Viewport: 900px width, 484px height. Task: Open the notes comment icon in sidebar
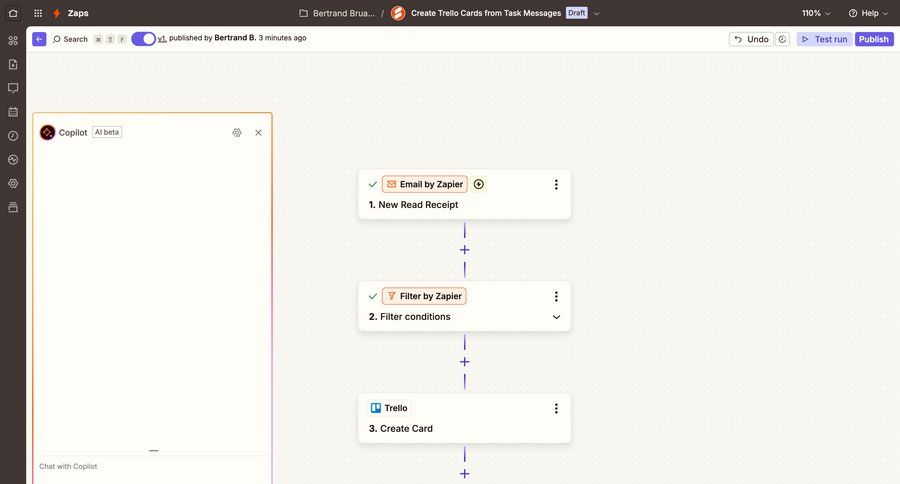pos(13,88)
